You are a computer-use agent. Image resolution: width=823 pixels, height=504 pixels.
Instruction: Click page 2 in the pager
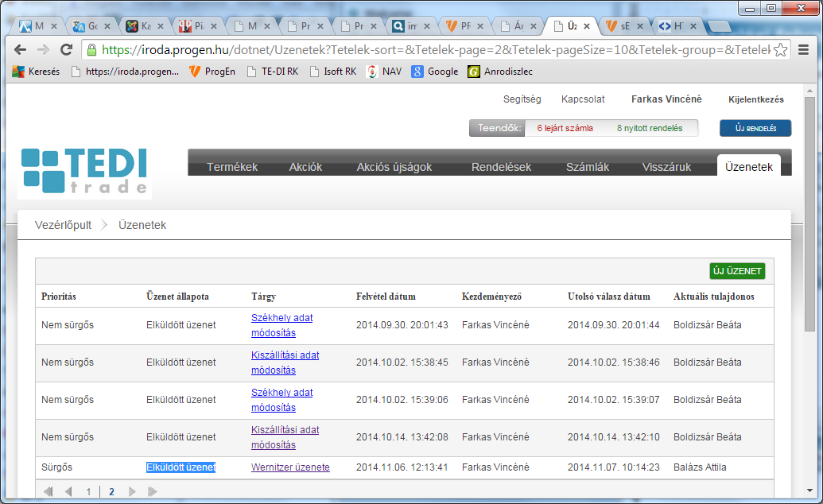(x=111, y=492)
